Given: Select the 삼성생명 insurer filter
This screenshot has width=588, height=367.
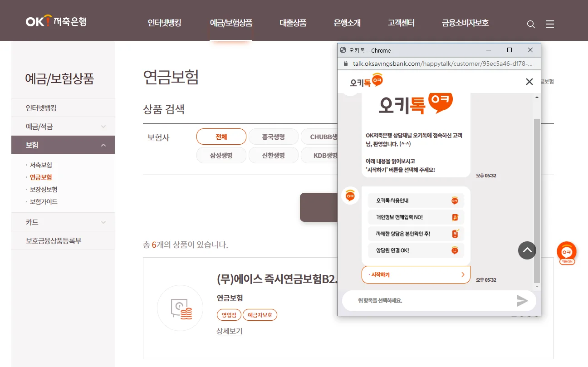Looking at the screenshot, I should point(221,155).
